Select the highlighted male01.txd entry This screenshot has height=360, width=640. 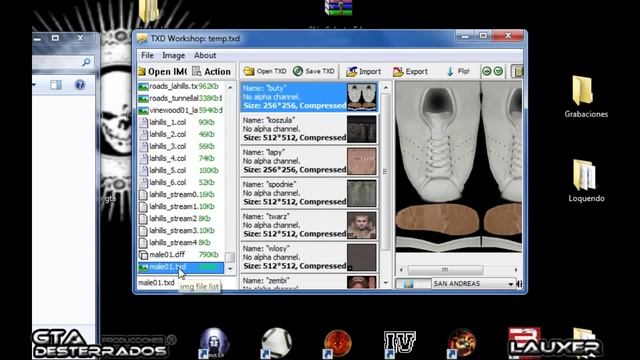(x=180, y=267)
